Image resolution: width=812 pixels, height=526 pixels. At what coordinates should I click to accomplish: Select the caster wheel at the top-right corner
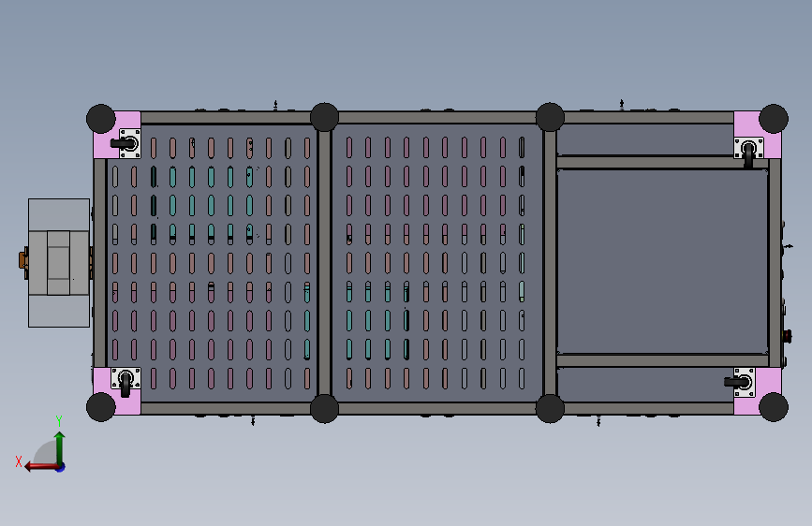[748, 152]
